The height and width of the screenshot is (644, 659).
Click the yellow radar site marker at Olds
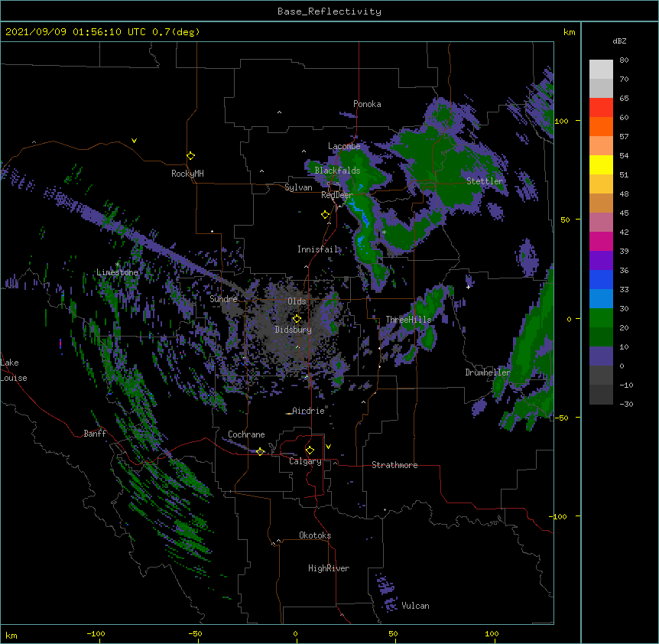point(297,319)
